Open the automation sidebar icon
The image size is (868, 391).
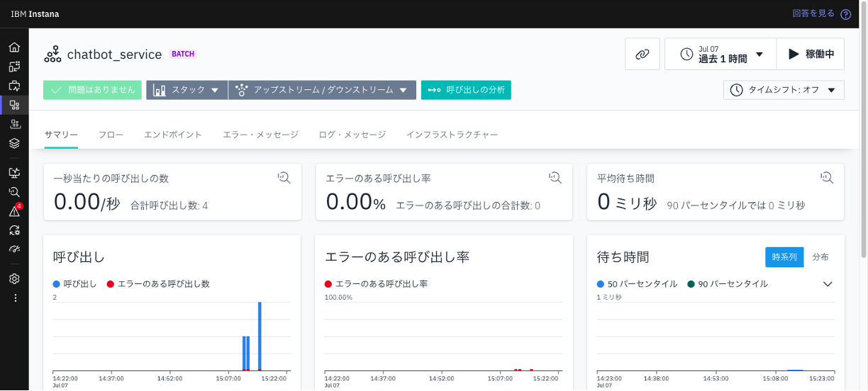(x=14, y=230)
